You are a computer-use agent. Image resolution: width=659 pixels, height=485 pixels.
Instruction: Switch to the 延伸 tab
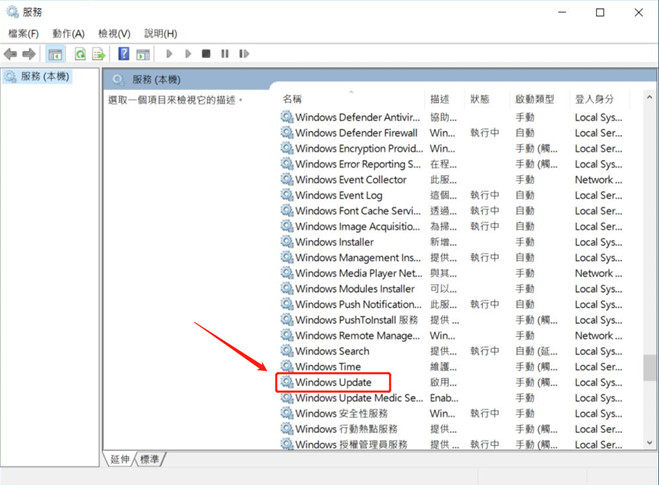pyautogui.click(x=122, y=459)
